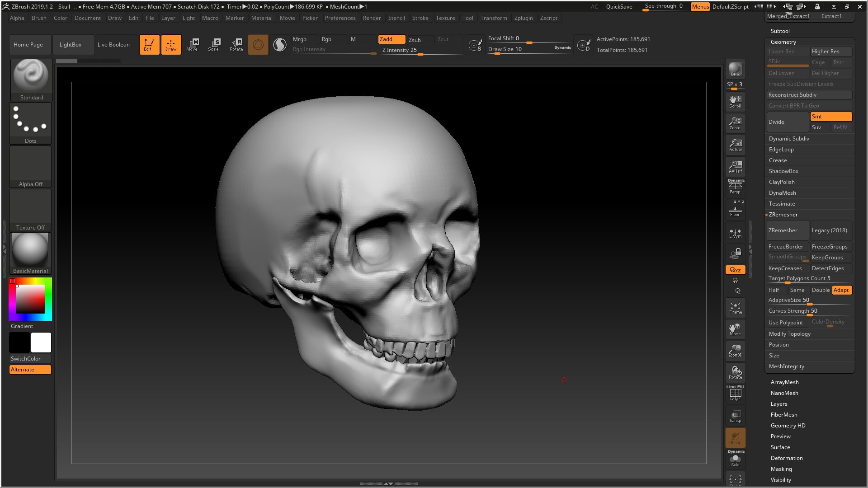Open the Zplugin menu
868x488 pixels.
523,18
